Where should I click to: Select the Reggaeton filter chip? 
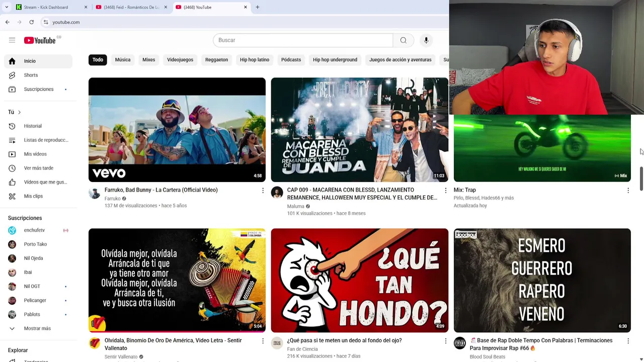[216, 60]
